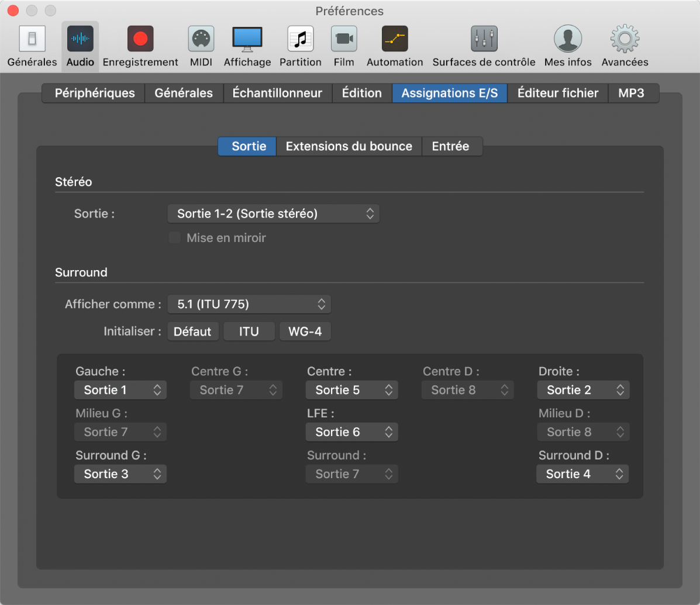
Task: Click the Défaut initialize button
Action: [x=193, y=331]
